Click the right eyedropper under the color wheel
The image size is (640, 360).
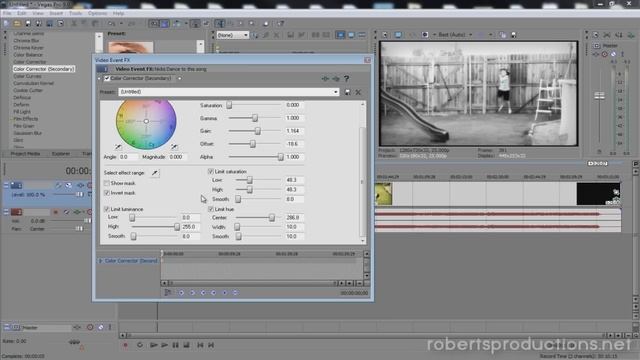click(174, 147)
